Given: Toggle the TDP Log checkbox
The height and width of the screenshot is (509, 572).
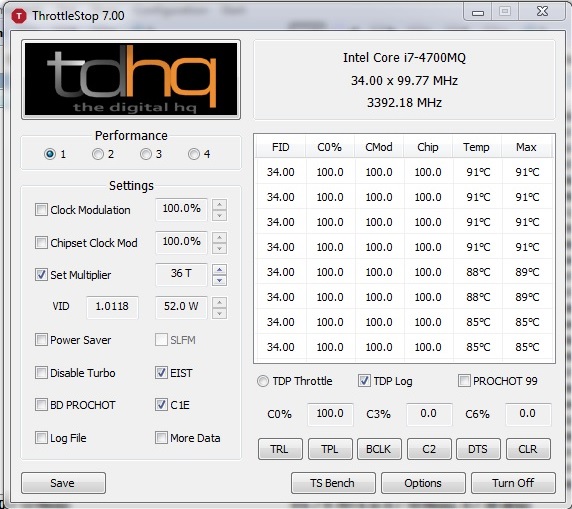Looking at the screenshot, I should coord(364,381).
